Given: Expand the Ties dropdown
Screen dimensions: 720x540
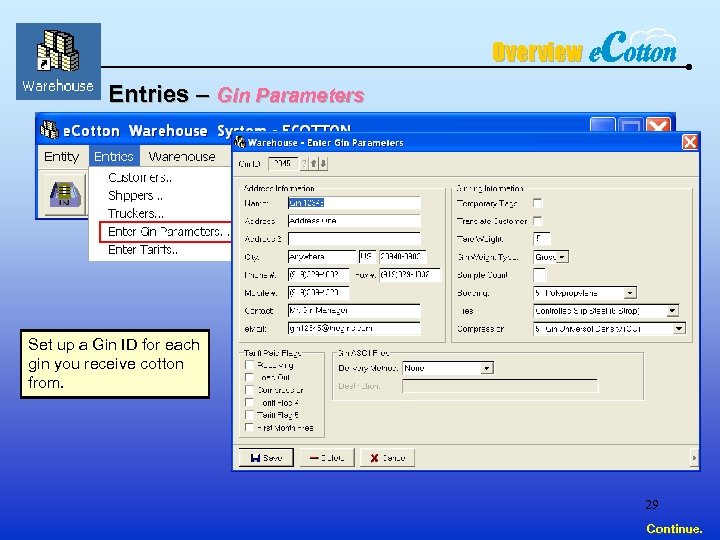Looking at the screenshot, I should click(672, 311).
